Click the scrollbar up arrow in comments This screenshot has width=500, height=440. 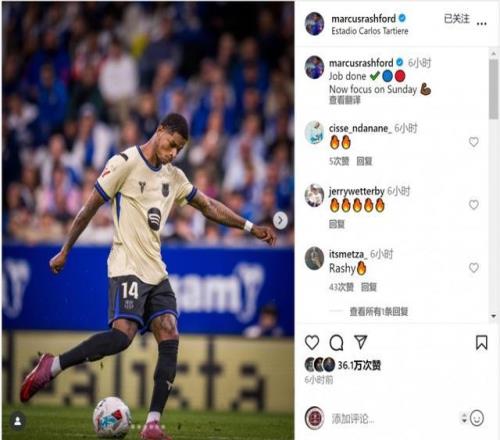tap(494, 53)
